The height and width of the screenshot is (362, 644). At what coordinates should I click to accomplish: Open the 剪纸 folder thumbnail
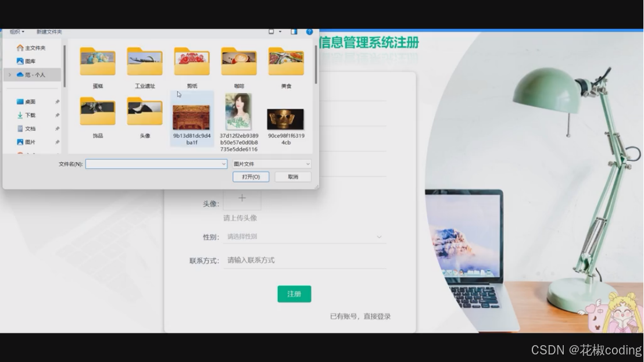pos(192,60)
